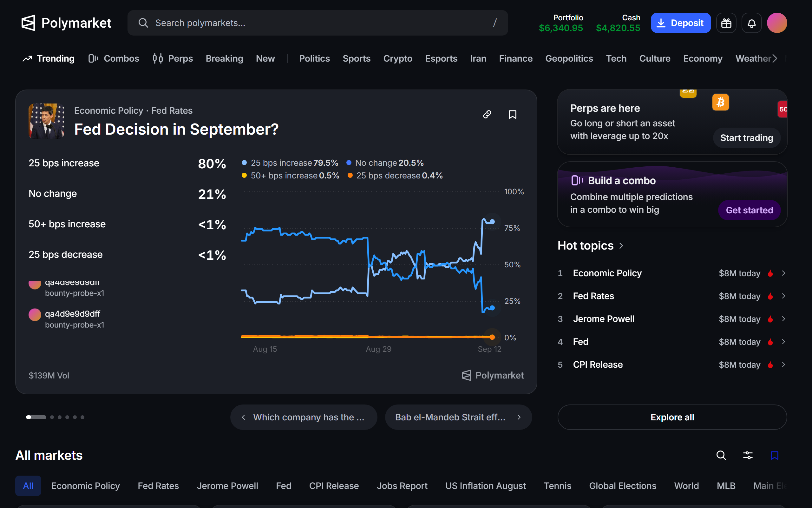The image size is (812, 508).
Task: Open the gift rewards icon
Action: [726, 23]
